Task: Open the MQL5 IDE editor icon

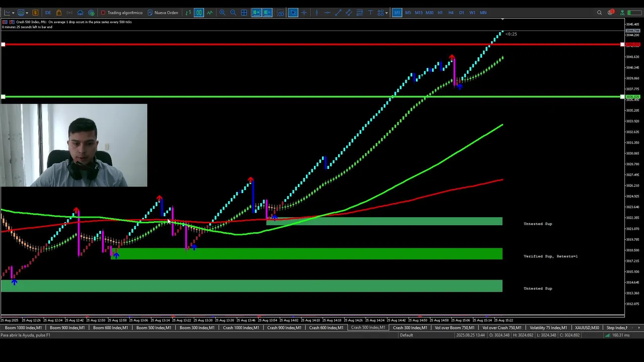Action: tap(48, 13)
